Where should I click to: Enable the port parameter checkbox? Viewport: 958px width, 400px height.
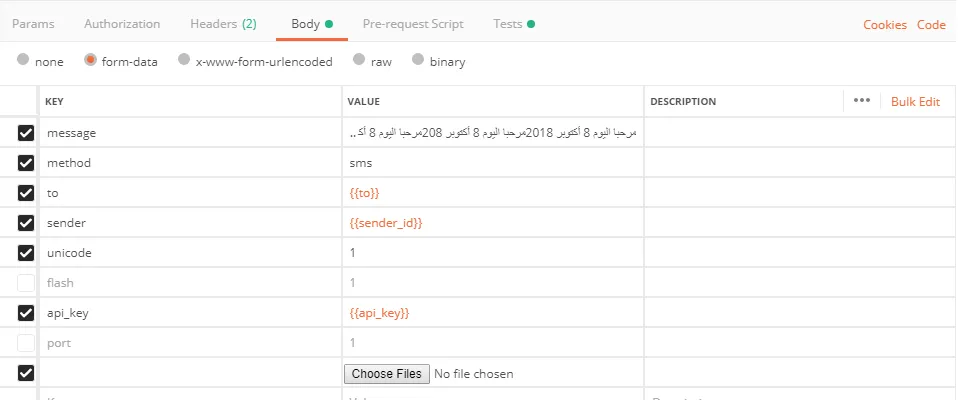(26, 343)
